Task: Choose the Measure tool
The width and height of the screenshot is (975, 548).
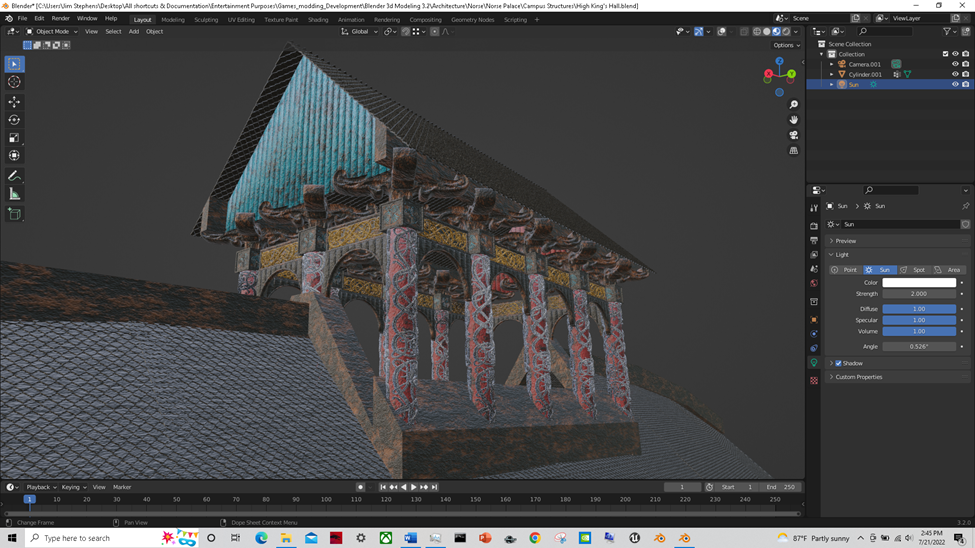Action: pyautogui.click(x=14, y=194)
